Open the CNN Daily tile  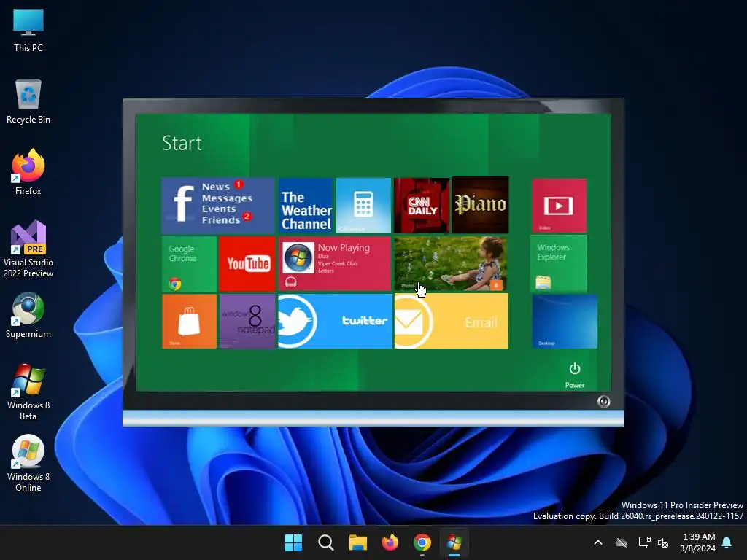click(422, 205)
